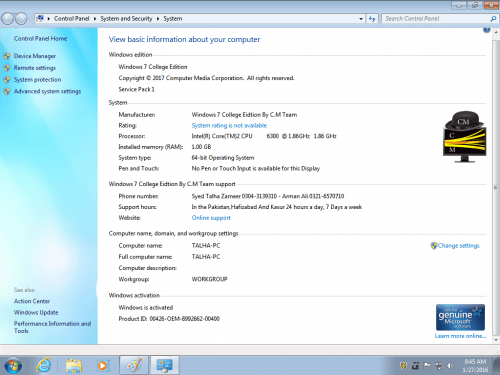Open the address bar history dropdown
The height and width of the screenshot is (375, 500).
point(361,19)
